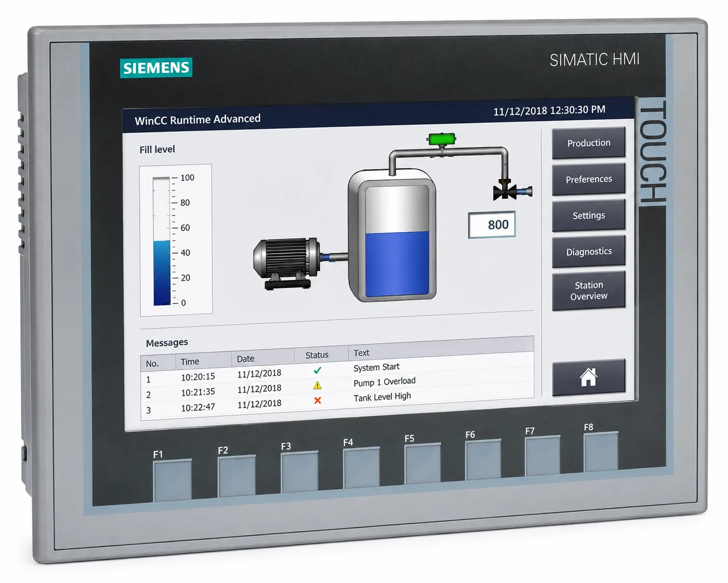Viewport: 728px width, 583px height.
Task: Tap the F4 function key
Action: point(361,468)
